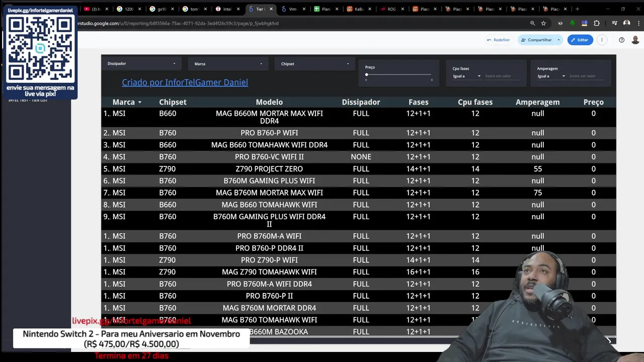Screen dimensions: 644x362
Task: Click the zoom magnifier icon in address bar
Action: coord(532,23)
